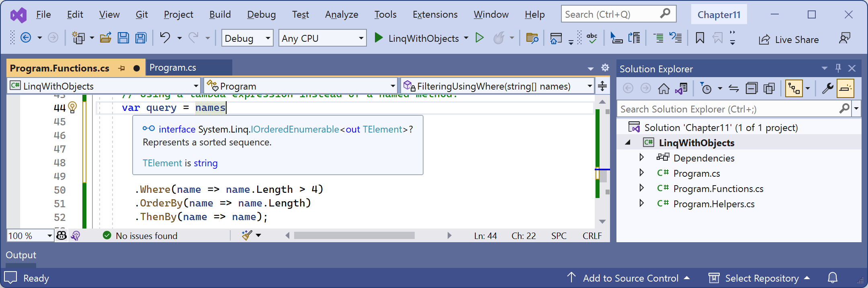Viewport: 868px width, 288px height.
Task: Open the FilteringUsingWhere member dropdown
Action: pos(497,86)
